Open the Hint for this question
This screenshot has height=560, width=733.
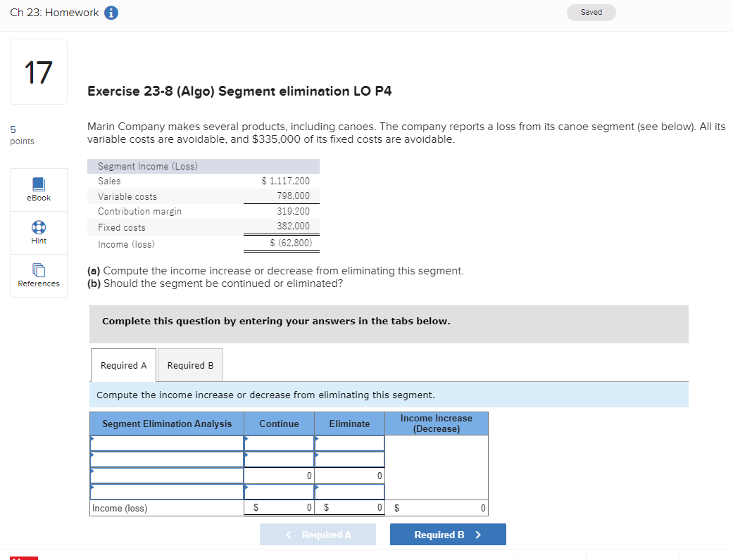[x=38, y=232]
